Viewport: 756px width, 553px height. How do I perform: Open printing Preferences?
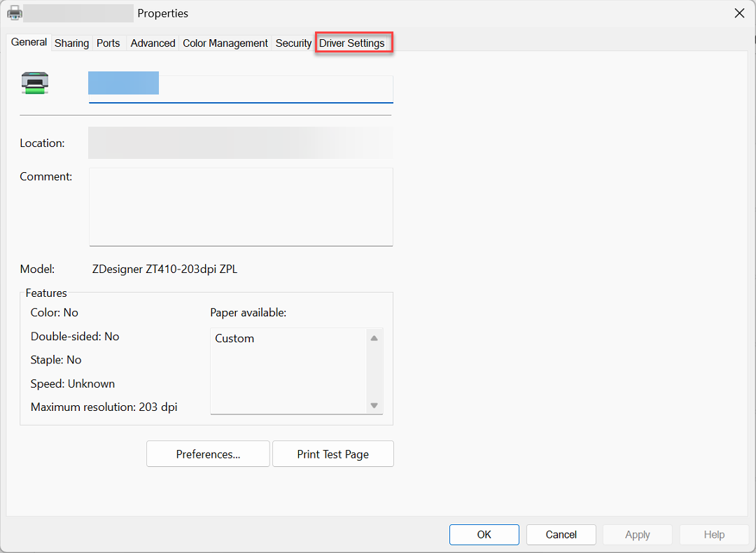[207, 454]
